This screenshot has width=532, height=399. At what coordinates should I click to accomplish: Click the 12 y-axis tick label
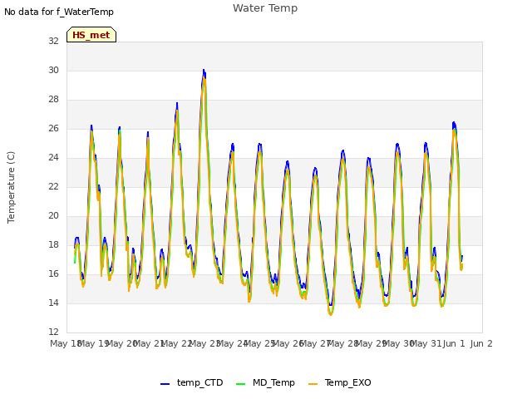coord(53,332)
